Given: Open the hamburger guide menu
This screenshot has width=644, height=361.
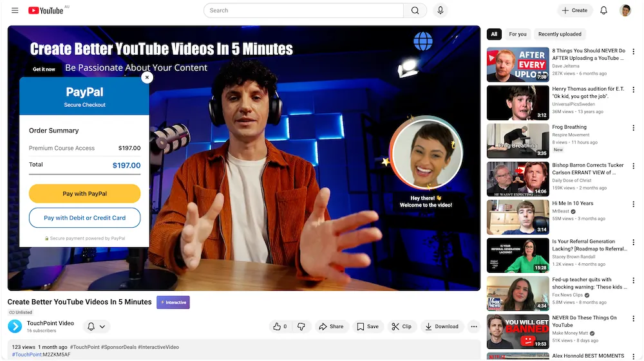Looking at the screenshot, I should click(15, 10).
